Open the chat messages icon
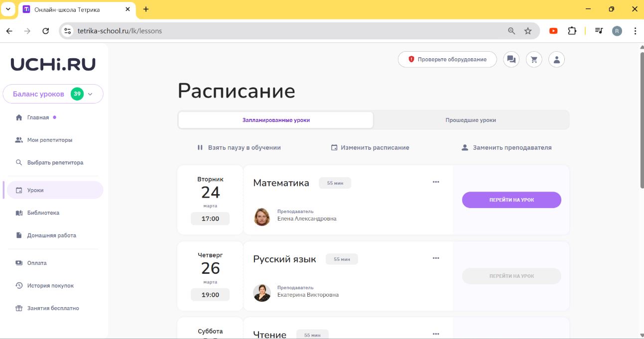Image resolution: width=644 pixels, height=339 pixels. [x=511, y=60]
